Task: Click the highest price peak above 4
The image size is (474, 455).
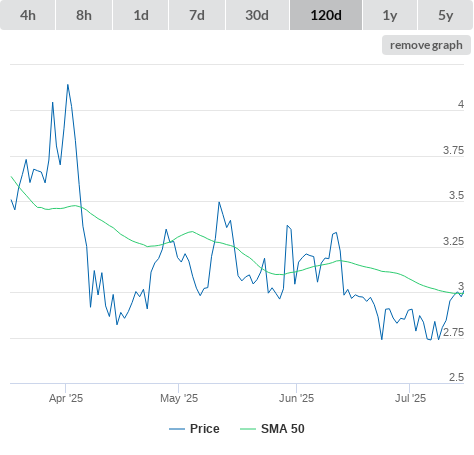Action: [68, 85]
